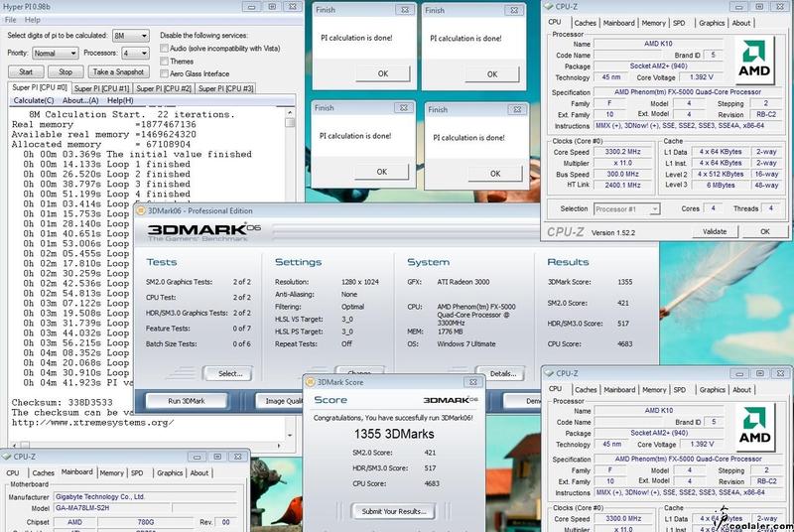
Task: Open the Processors count dropdown
Action: coord(135,53)
